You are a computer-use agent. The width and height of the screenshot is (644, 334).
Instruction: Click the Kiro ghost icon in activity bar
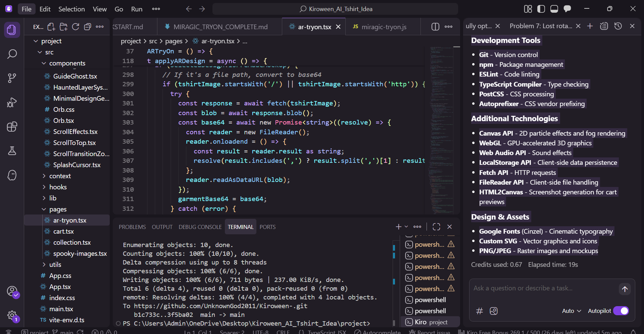click(12, 175)
